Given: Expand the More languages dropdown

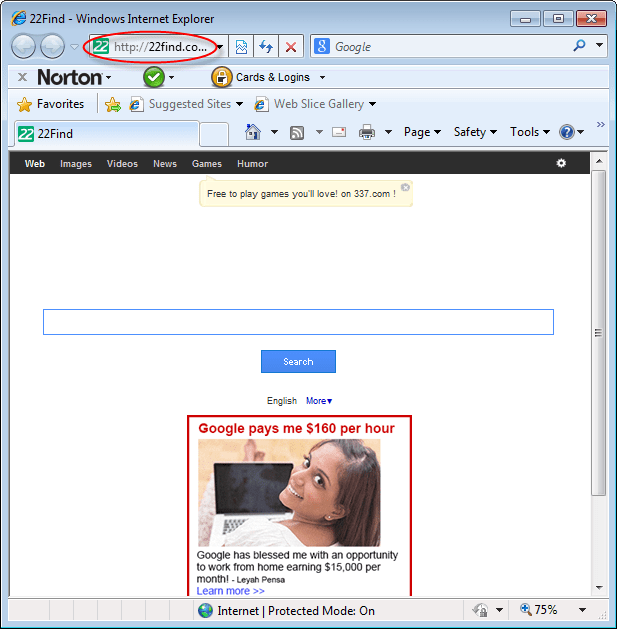Looking at the screenshot, I should [x=319, y=401].
